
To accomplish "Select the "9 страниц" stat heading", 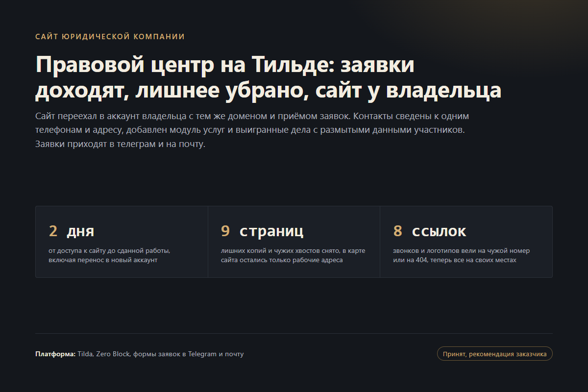I will [262, 231].
